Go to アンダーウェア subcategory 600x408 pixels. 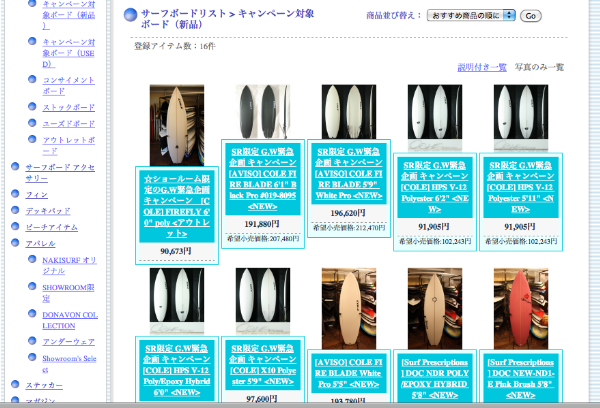coord(68,341)
